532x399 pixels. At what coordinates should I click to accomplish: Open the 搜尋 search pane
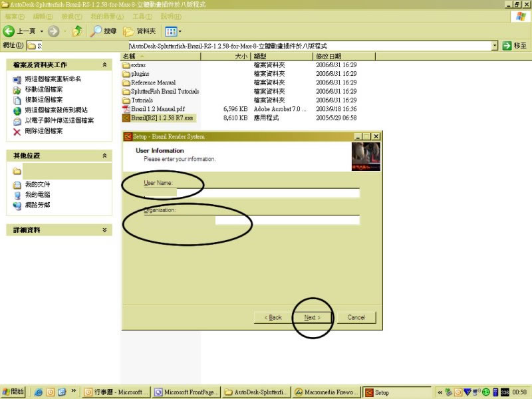coord(104,31)
